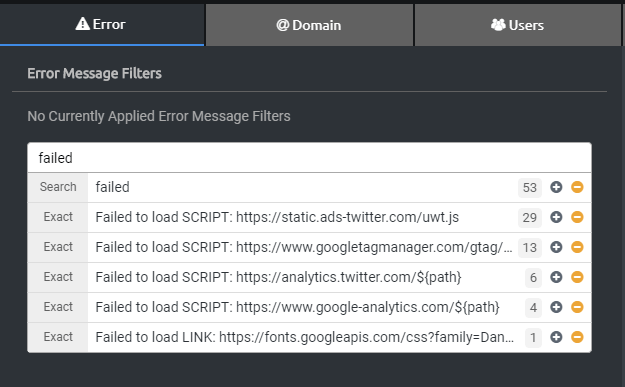This screenshot has width=625, height=387.
Task: Include filter for static.ads-twitter.com/uwt.js error
Action: coord(556,217)
